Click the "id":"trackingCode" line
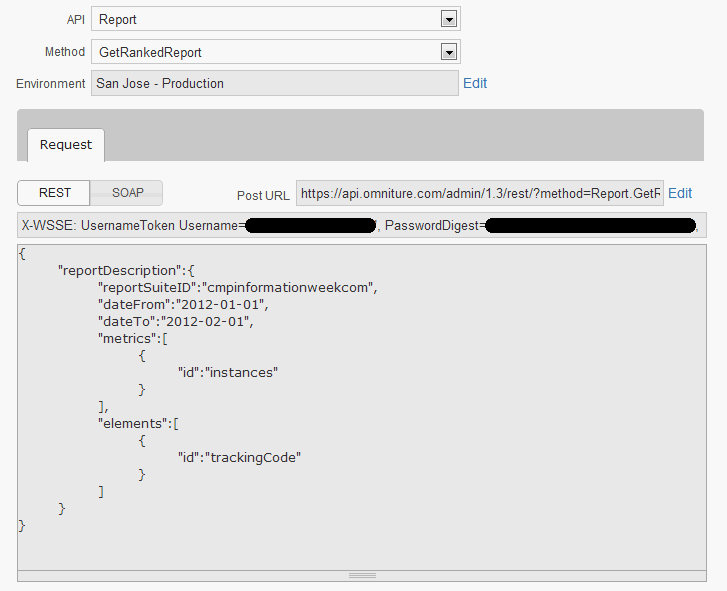Screen dimensions: 727x591 240,458
